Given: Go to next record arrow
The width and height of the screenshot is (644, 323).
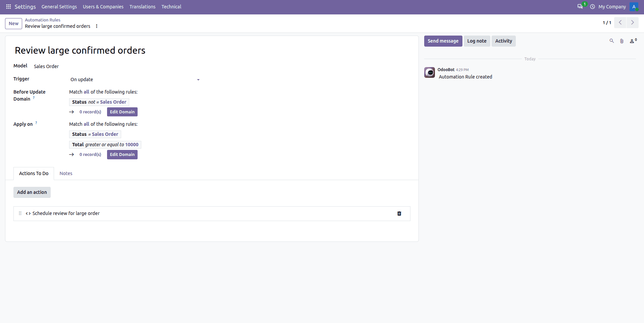Looking at the screenshot, I should click(633, 23).
